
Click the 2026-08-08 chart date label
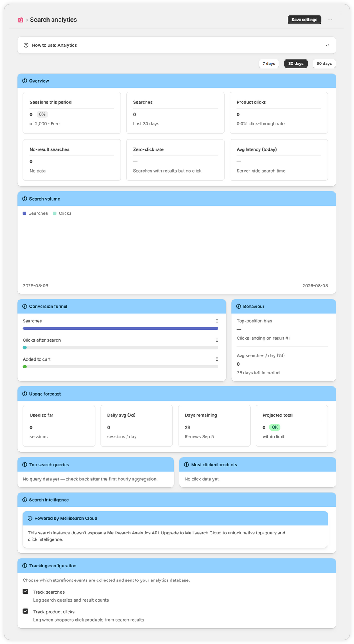[x=315, y=286]
